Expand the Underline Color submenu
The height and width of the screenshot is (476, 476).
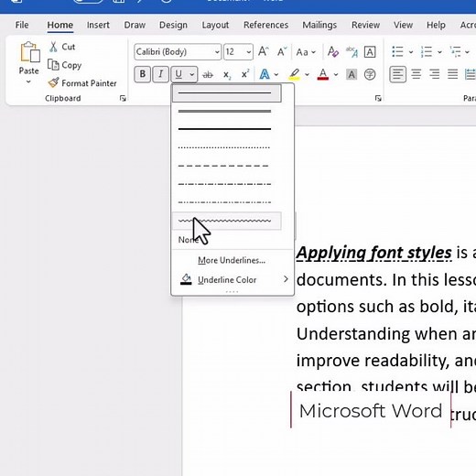233,279
